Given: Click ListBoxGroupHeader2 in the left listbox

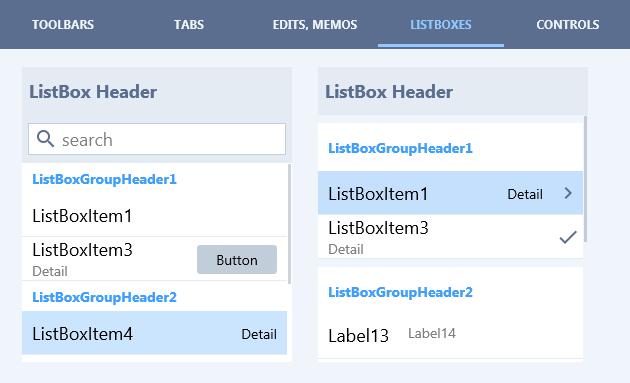Looking at the screenshot, I should [x=104, y=297].
